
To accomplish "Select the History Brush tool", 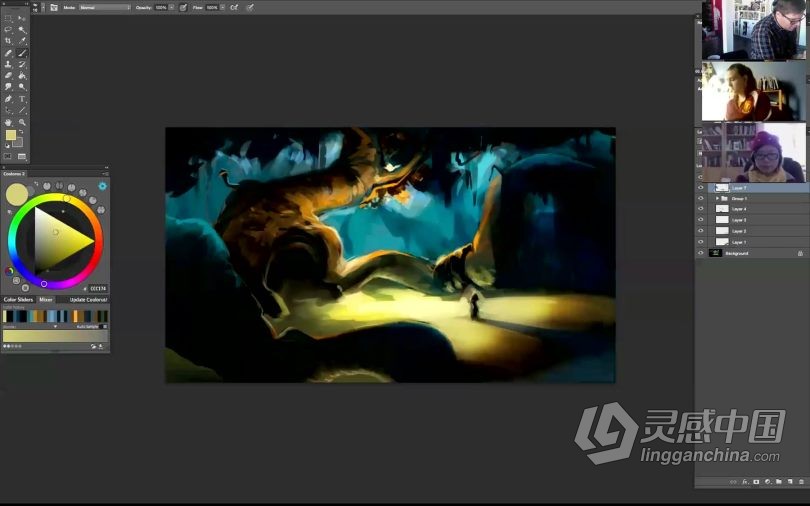I will click(22, 64).
